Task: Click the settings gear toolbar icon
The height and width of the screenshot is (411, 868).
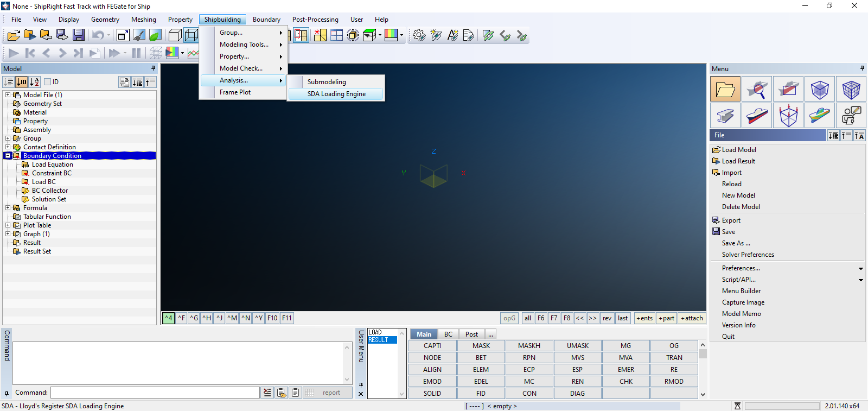Action: 419,35
